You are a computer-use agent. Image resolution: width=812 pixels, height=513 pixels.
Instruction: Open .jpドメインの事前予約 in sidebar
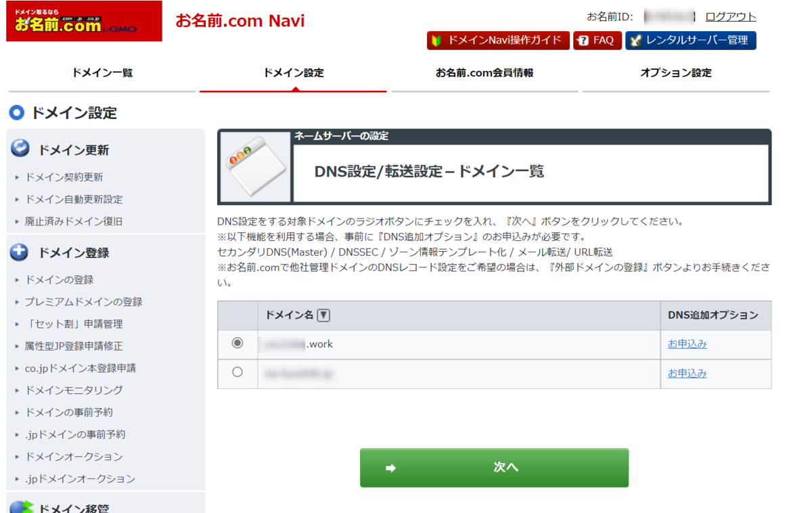click(75, 434)
